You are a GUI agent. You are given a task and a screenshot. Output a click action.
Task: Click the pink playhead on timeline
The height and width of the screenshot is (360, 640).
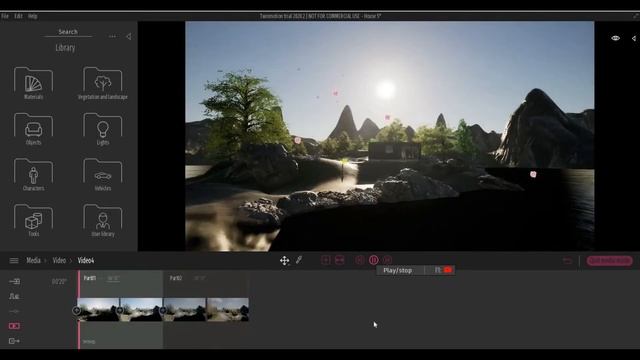pyautogui.click(x=79, y=310)
